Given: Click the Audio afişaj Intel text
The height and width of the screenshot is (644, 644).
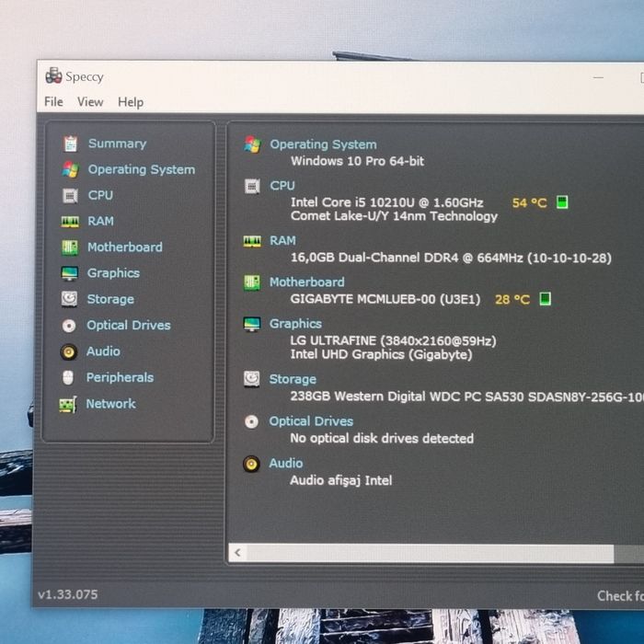Looking at the screenshot, I should click(x=341, y=480).
